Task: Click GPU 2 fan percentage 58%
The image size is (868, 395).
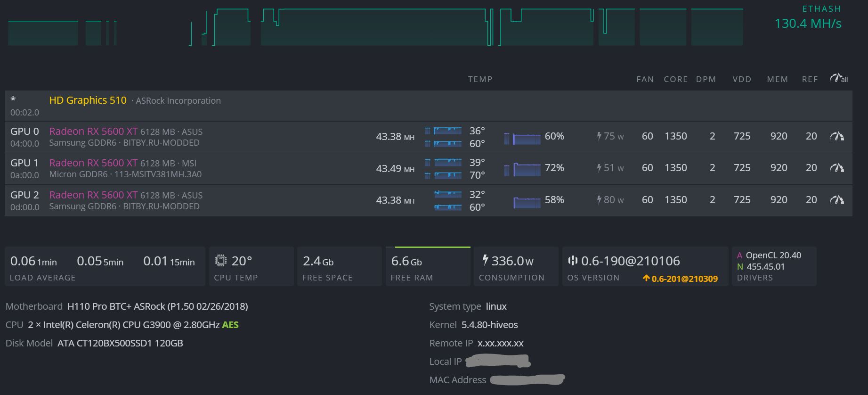Action: tap(554, 200)
